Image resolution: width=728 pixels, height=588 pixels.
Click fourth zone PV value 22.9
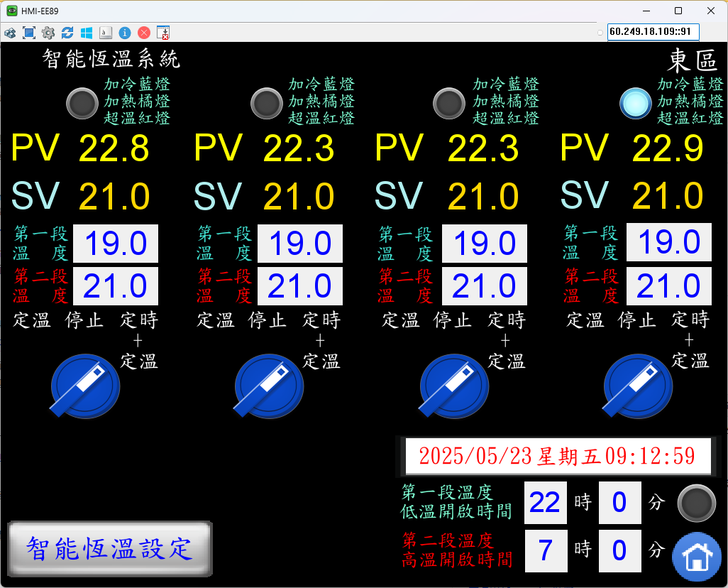tap(668, 148)
